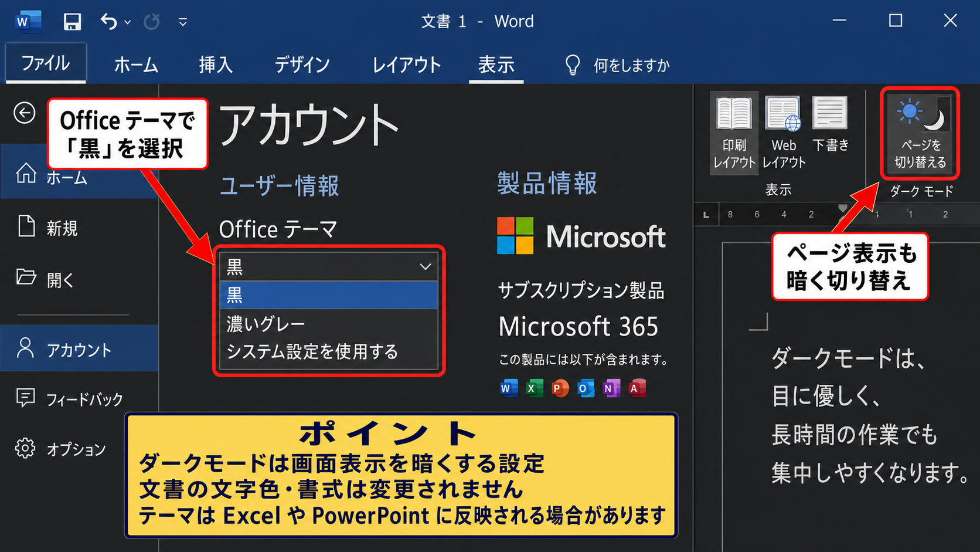The width and height of the screenshot is (980, 552).
Task: Redo the last action
Action: (152, 22)
